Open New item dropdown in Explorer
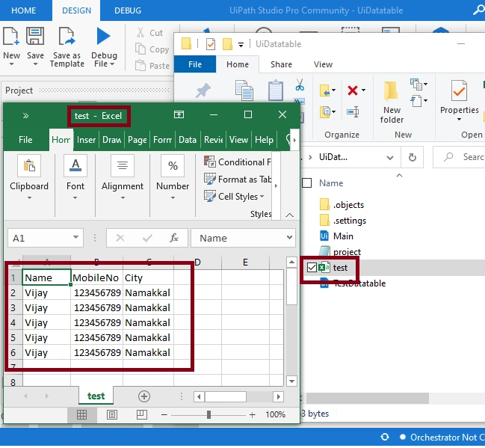Viewport: 485px width, 448px height. pos(418,85)
